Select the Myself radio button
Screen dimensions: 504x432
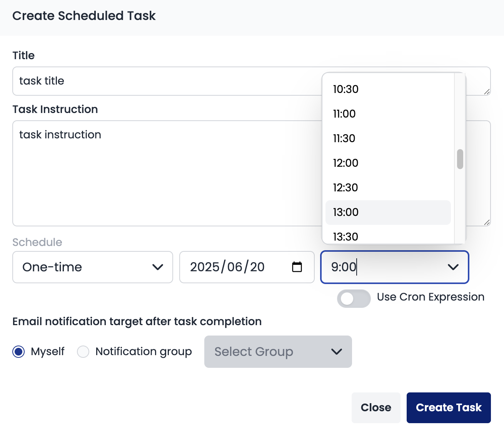pos(18,351)
